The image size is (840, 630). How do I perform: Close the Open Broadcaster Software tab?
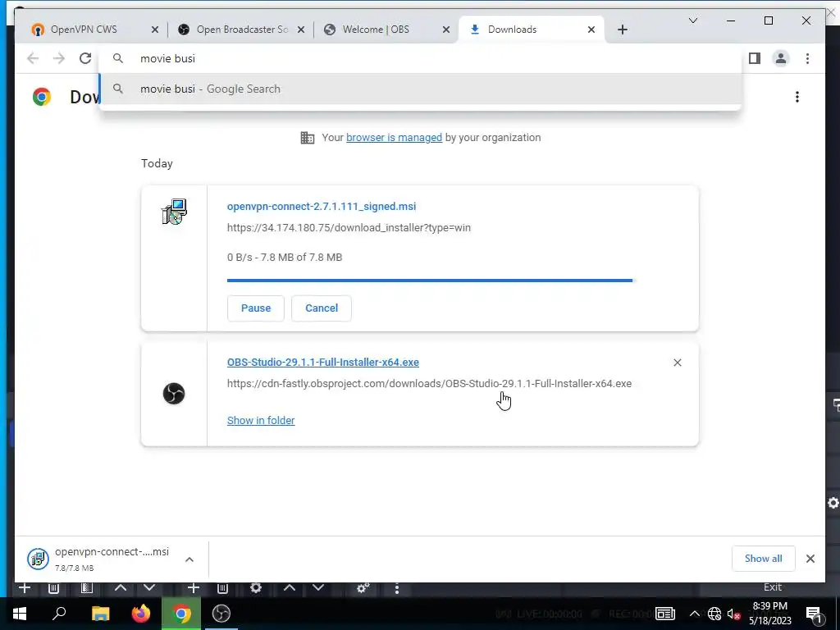pyautogui.click(x=301, y=30)
